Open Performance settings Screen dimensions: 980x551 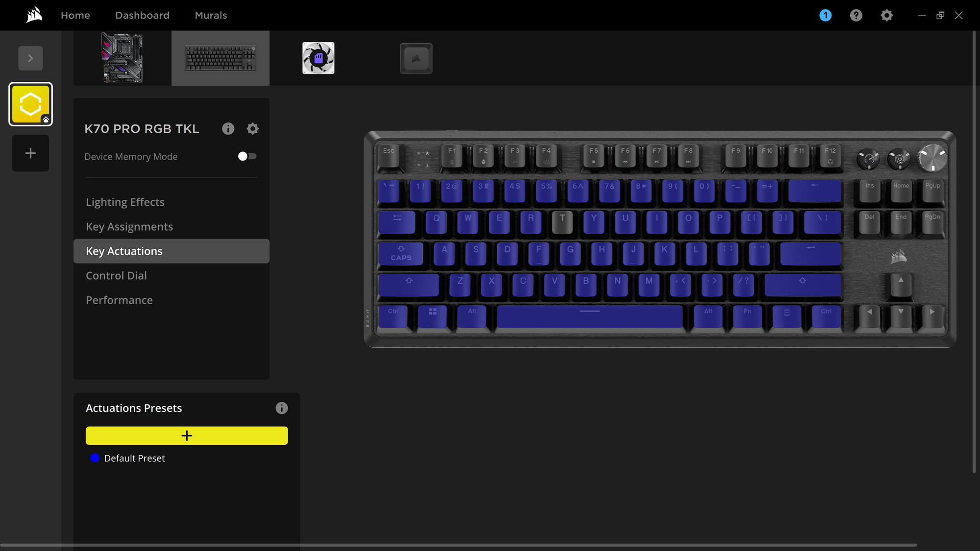(119, 300)
